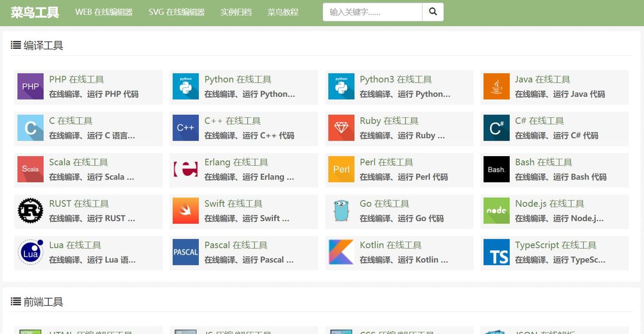This screenshot has height=334, width=644.
Task: Click the 菜鸟工具 site logo
Action: 35,12
